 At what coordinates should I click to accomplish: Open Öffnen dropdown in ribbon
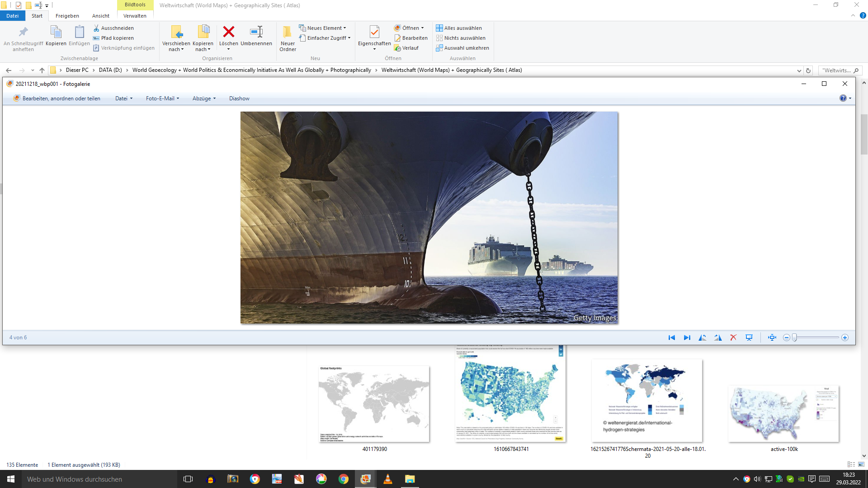coord(409,28)
